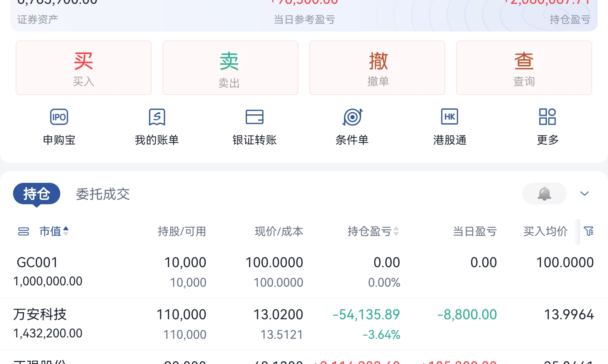Screen dimensions: 608x364
Task: Open 银证转账 transfer card icon
Action: pos(254,117)
